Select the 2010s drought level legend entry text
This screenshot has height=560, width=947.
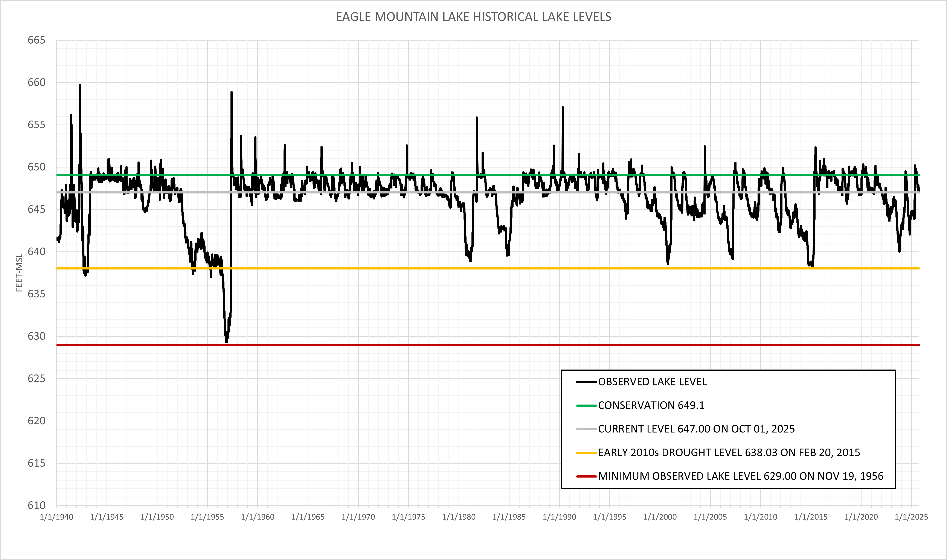click(x=729, y=452)
